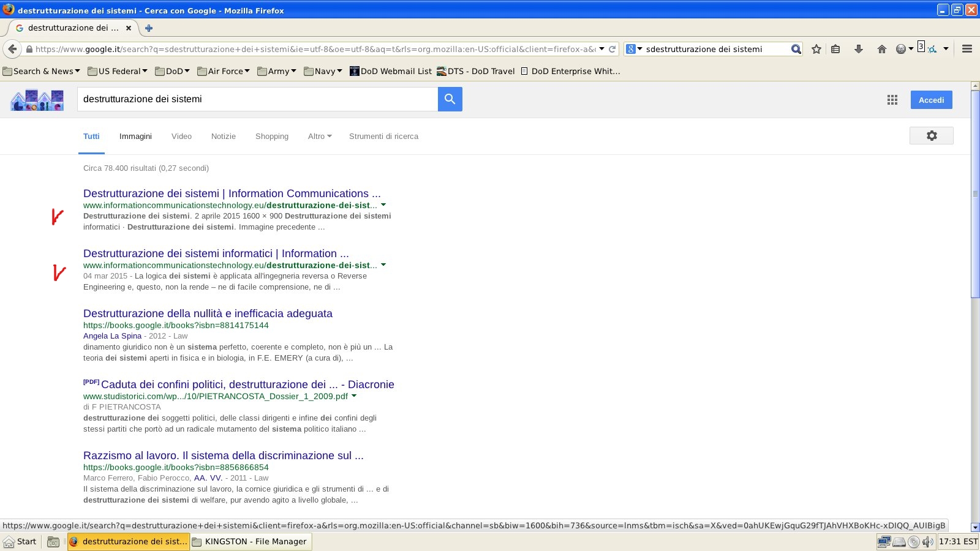Switch to Immagini results tab

(135, 136)
